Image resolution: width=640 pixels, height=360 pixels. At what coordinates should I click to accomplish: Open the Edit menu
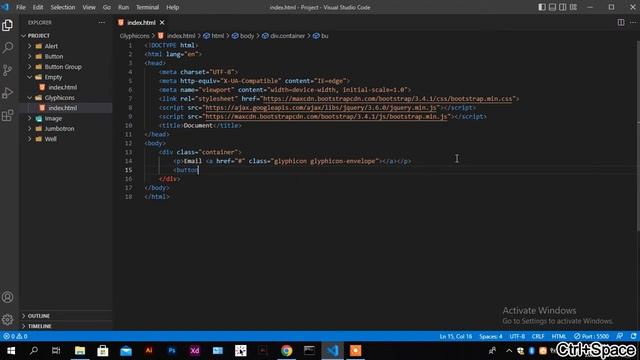tap(38, 7)
